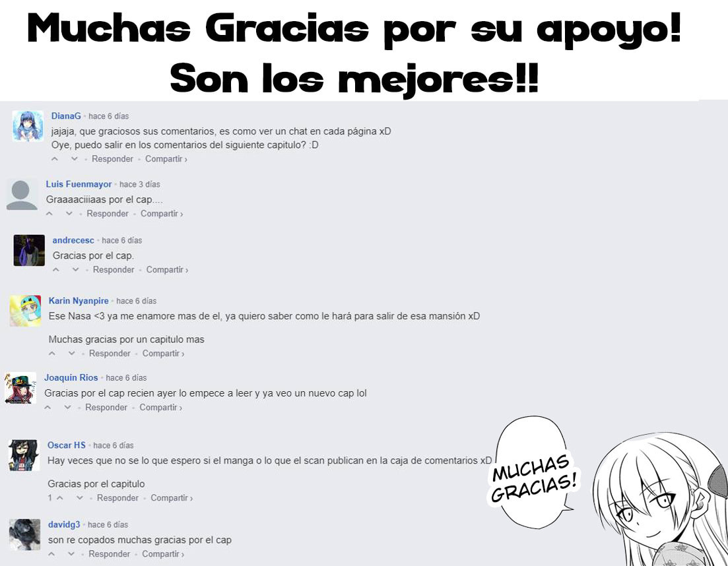Upvote DianaG's comment
The width and height of the screenshot is (728, 566).
coord(55,159)
